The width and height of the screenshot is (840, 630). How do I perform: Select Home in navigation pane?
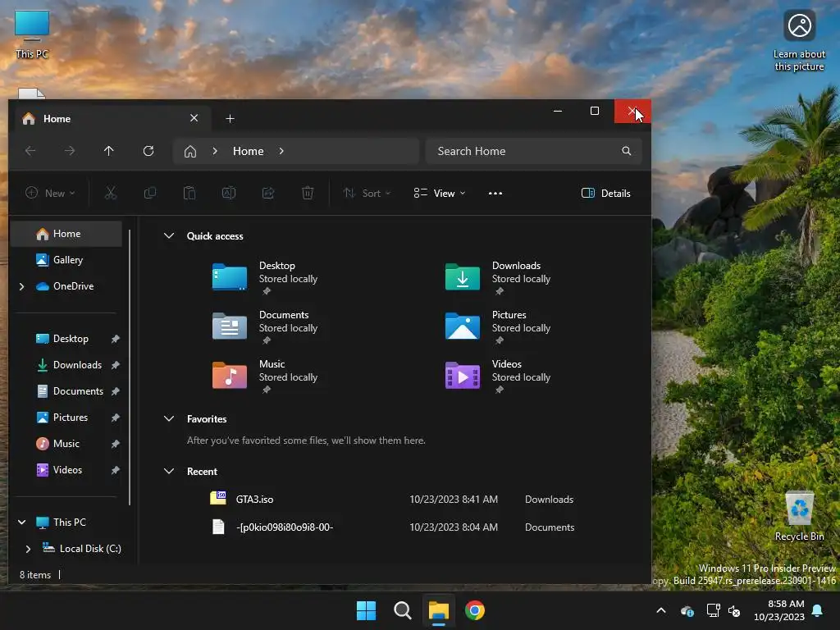point(66,234)
